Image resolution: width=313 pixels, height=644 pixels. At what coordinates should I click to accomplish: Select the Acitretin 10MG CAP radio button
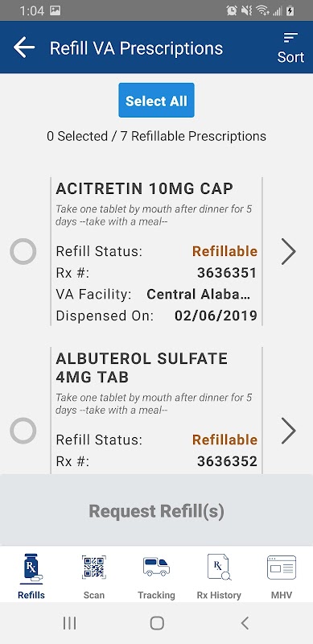(x=23, y=251)
